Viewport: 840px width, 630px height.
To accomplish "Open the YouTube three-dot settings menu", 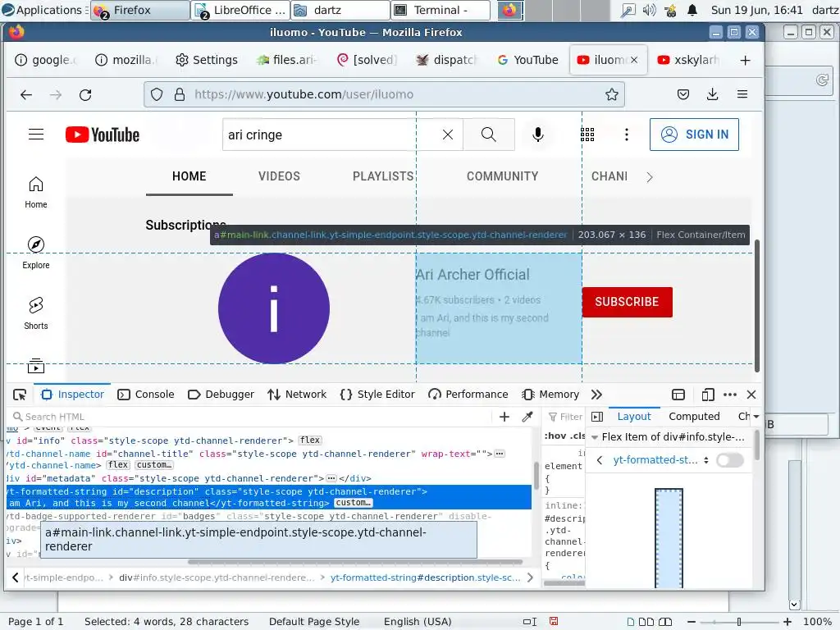I will [x=626, y=135].
